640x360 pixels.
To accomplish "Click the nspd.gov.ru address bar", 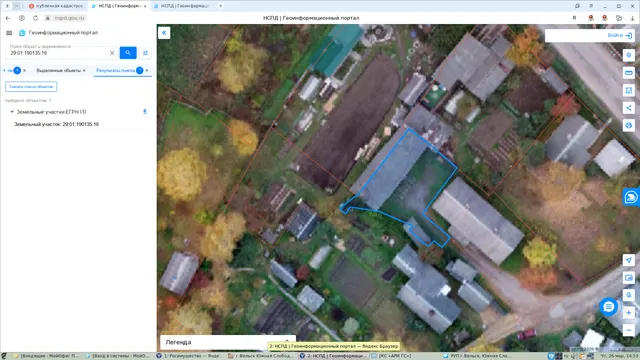I will tap(69, 18).
